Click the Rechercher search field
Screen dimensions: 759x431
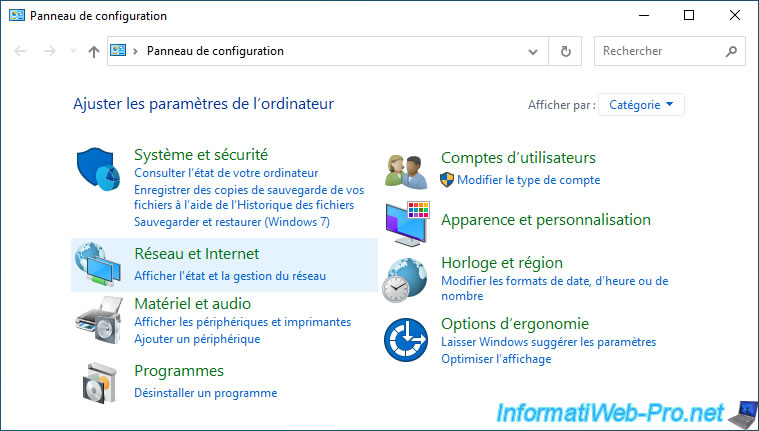coord(660,51)
